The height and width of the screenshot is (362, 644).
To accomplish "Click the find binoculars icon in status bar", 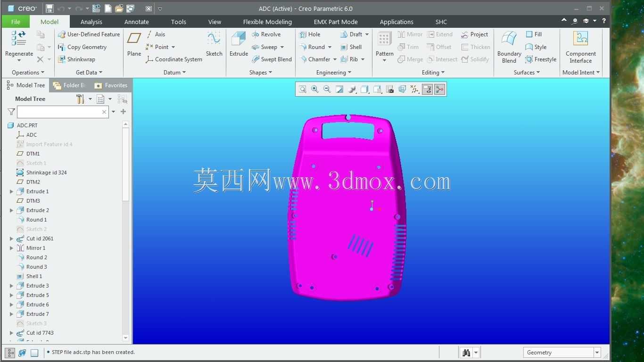I will click(466, 353).
